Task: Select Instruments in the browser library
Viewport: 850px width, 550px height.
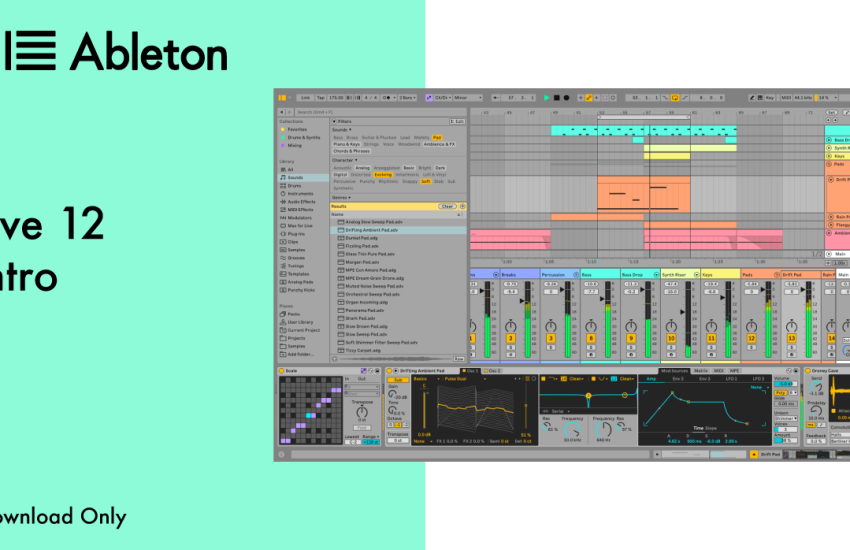Action: click(x=300, y=193)
